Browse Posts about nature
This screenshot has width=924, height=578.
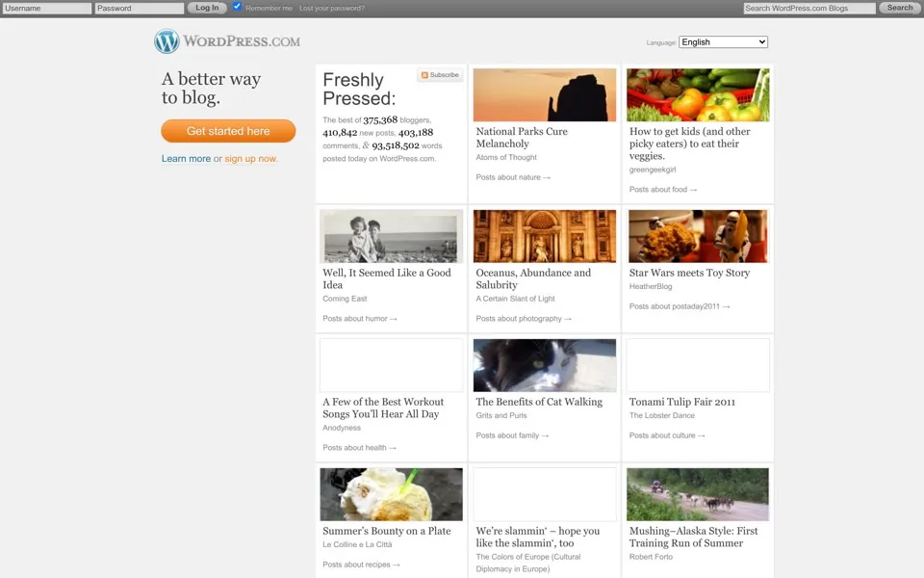point(513,177)
